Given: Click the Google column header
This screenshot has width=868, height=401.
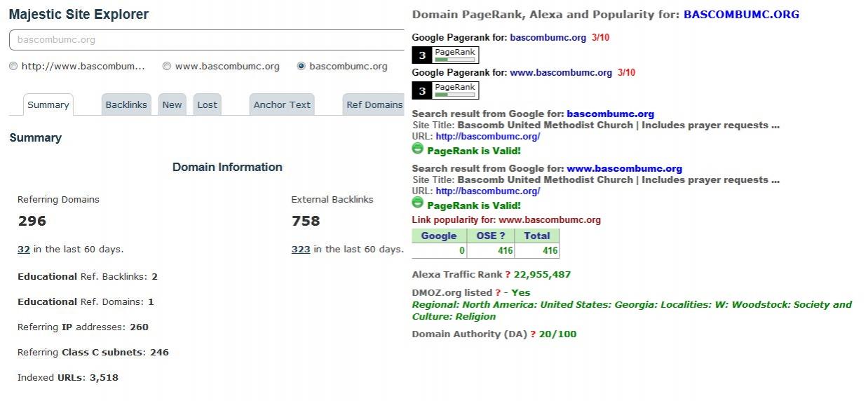Looking at the screenshot, I should (439, 236).
